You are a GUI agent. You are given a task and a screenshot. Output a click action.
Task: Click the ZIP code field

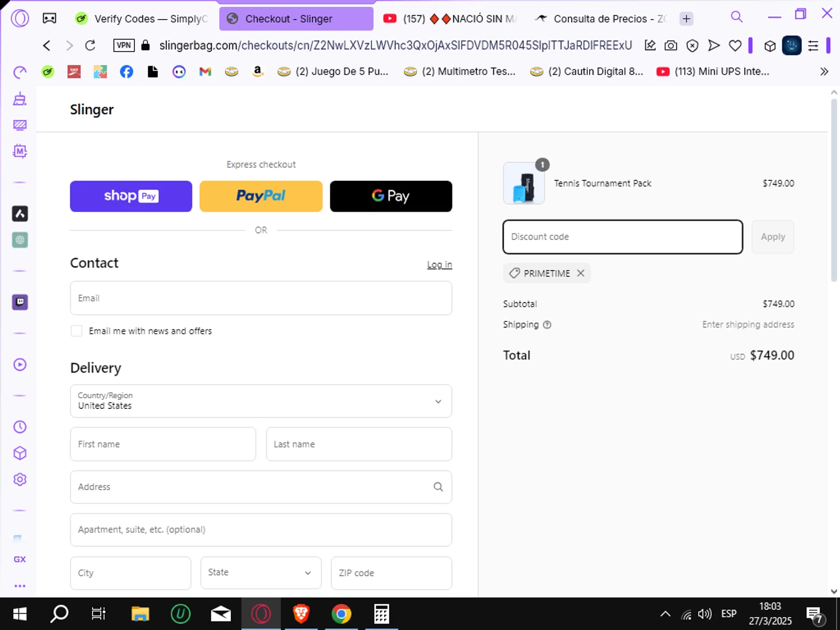[391, 573]
